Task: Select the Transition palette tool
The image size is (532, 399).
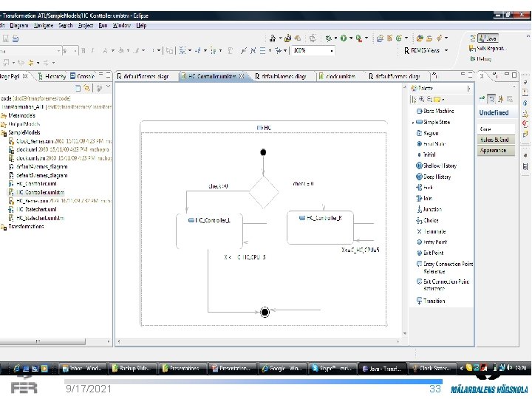Action: (431, 301)
